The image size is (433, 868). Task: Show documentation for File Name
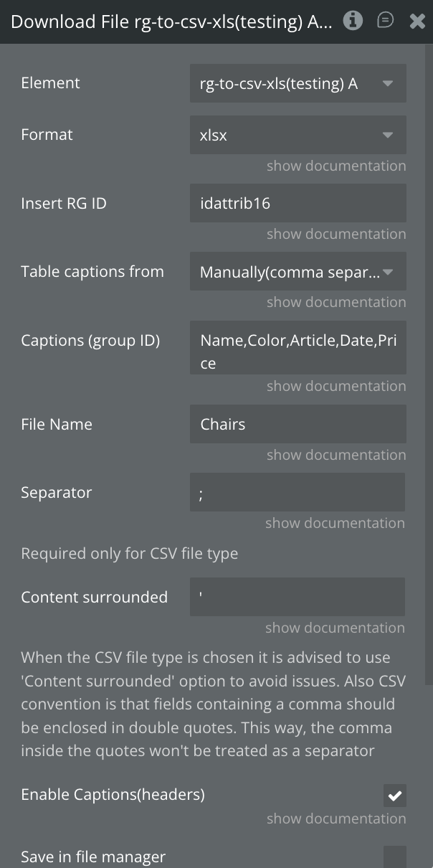[336, 455]
